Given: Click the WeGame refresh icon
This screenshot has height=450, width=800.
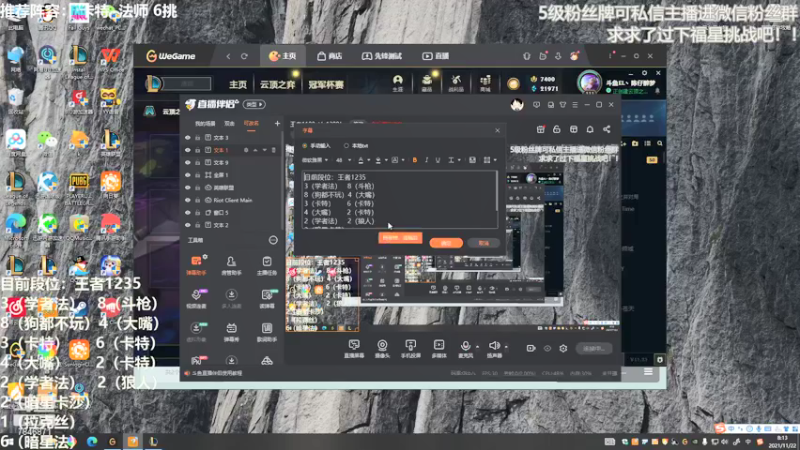Looking at the screenshot, I should click(x=244, y=56).
